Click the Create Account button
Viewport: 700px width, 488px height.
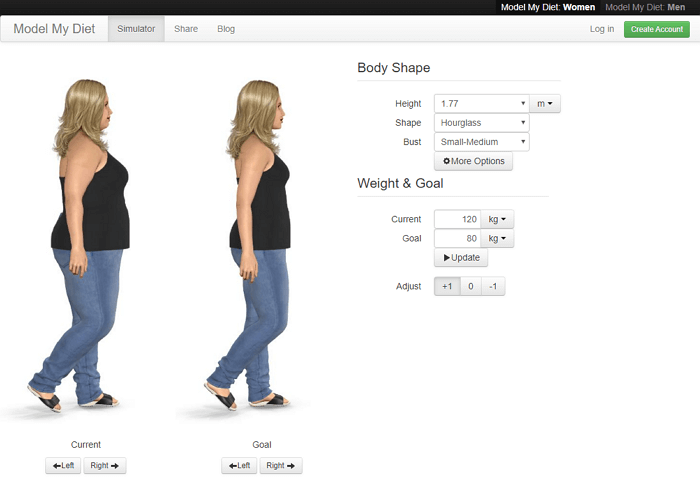(656, 29)
